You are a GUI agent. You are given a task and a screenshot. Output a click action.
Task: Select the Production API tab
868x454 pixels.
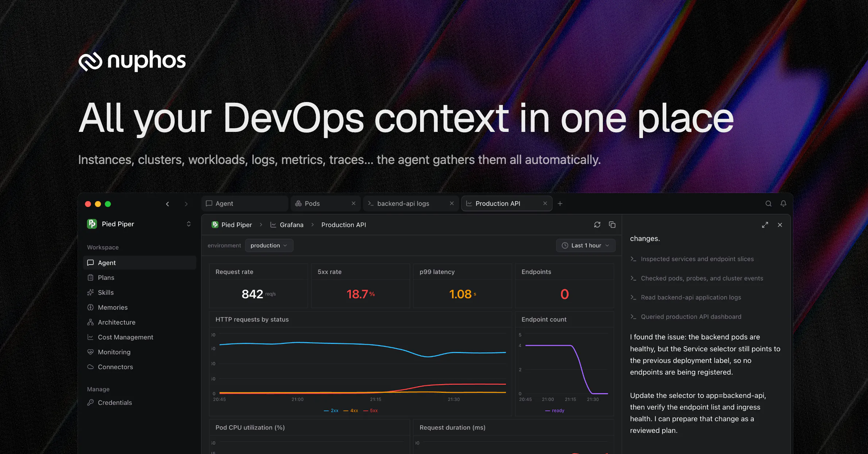[507, 203]
